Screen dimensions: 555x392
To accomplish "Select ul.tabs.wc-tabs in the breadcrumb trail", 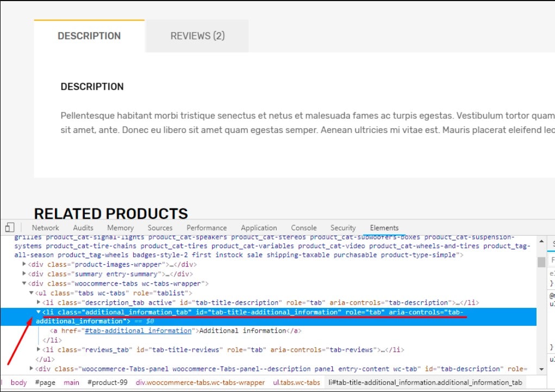I will (x=296, y=382).
